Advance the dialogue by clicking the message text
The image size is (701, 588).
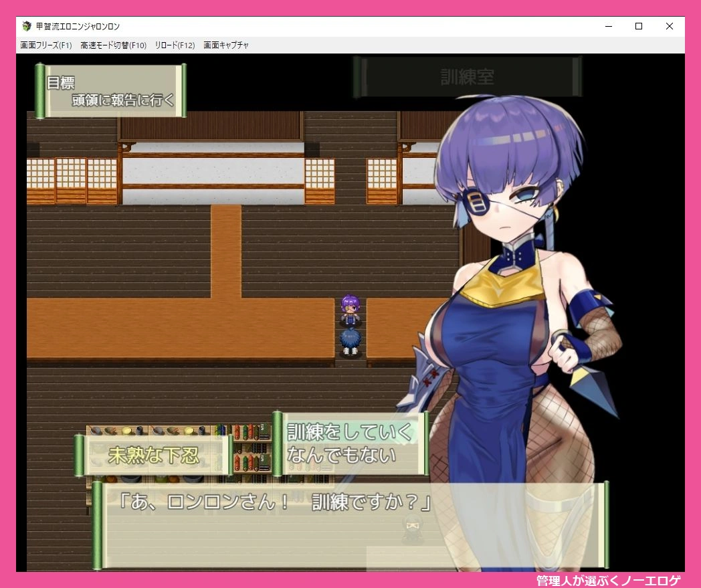point(274,503)
